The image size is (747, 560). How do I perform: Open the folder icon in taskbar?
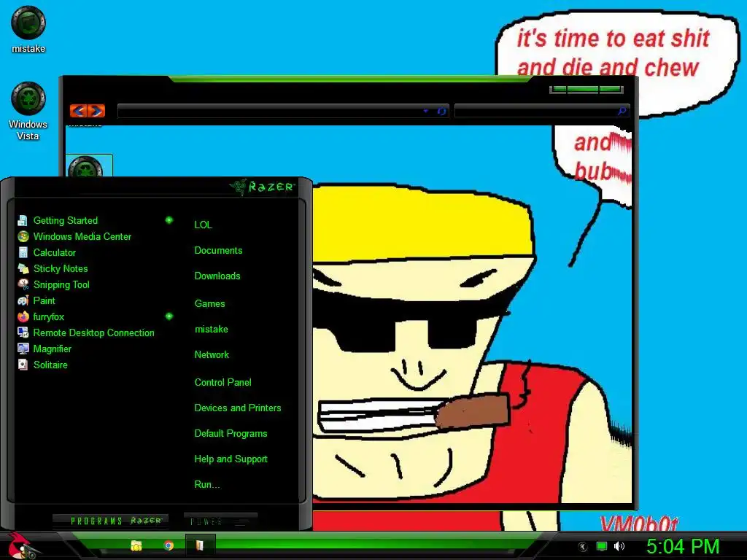(x=136, y=545)
